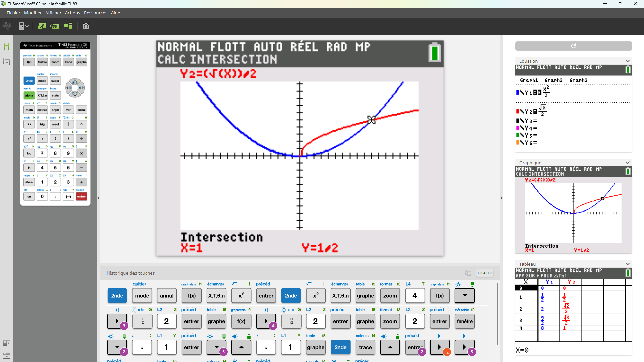Click the math key on keypad
This screenshot has height=362, width=644.
tap(29, 110)
